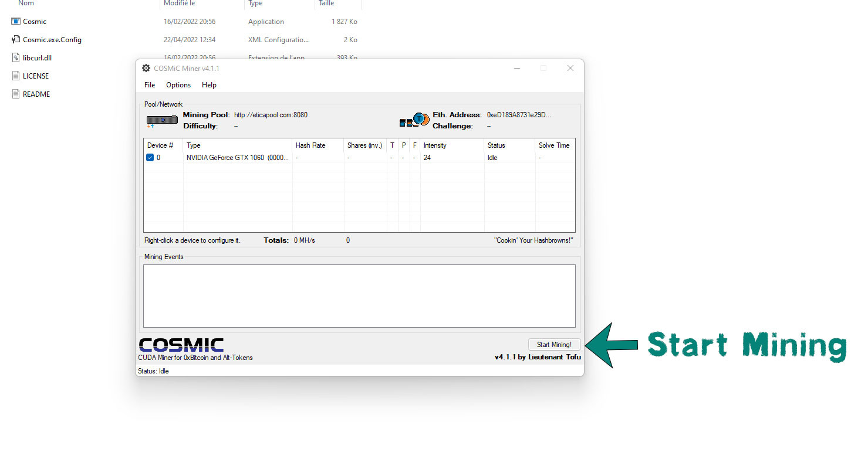Click the COSMiC Miner gear title icon
The image size is (868, 452).
(146, 69)
